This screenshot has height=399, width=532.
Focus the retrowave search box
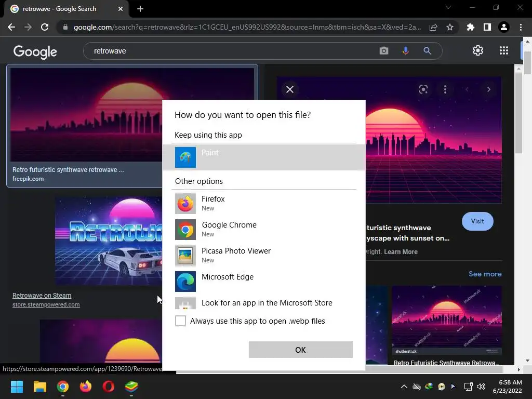[231, 51]
